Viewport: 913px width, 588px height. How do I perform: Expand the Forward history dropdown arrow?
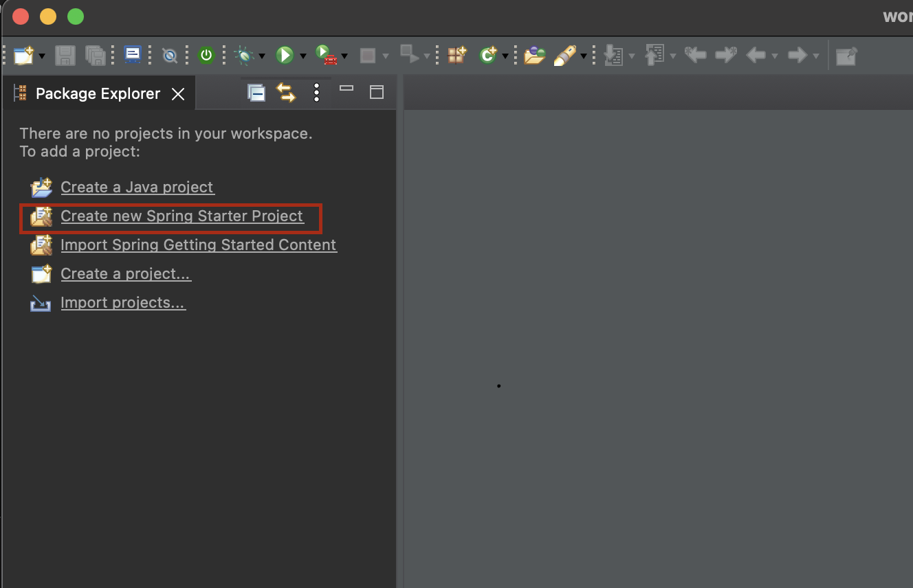tap(816, 56)
